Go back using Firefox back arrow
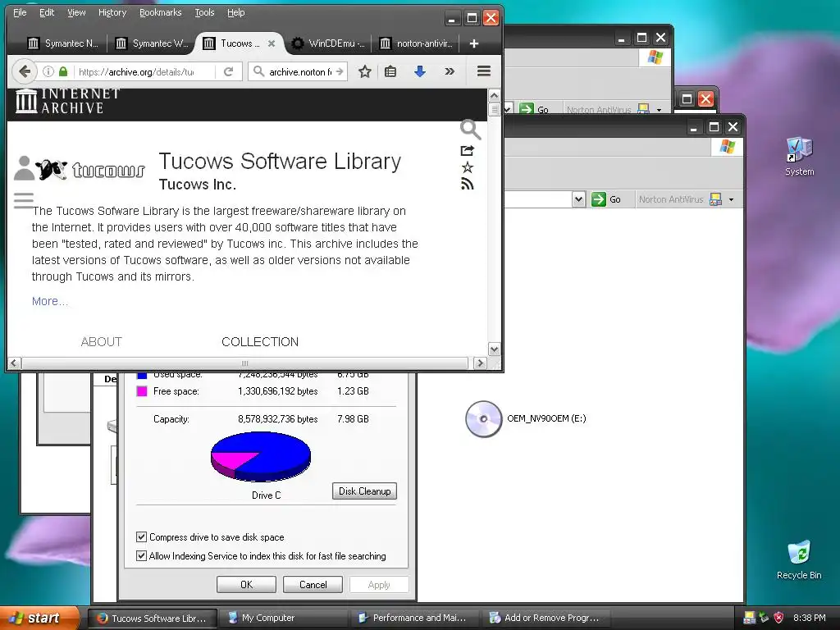The height and width of the screenshot is (630, 840). (24, 71)
